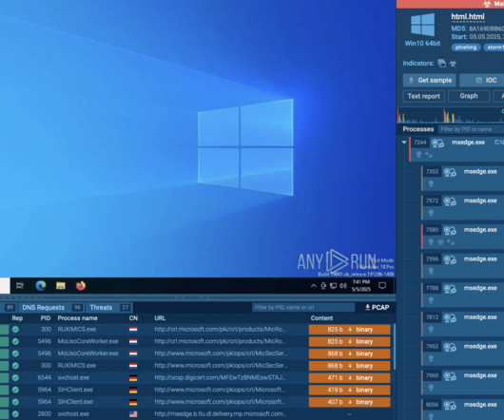
Task: Select process 7572 msedge.exe
Action: pos(463,207)
